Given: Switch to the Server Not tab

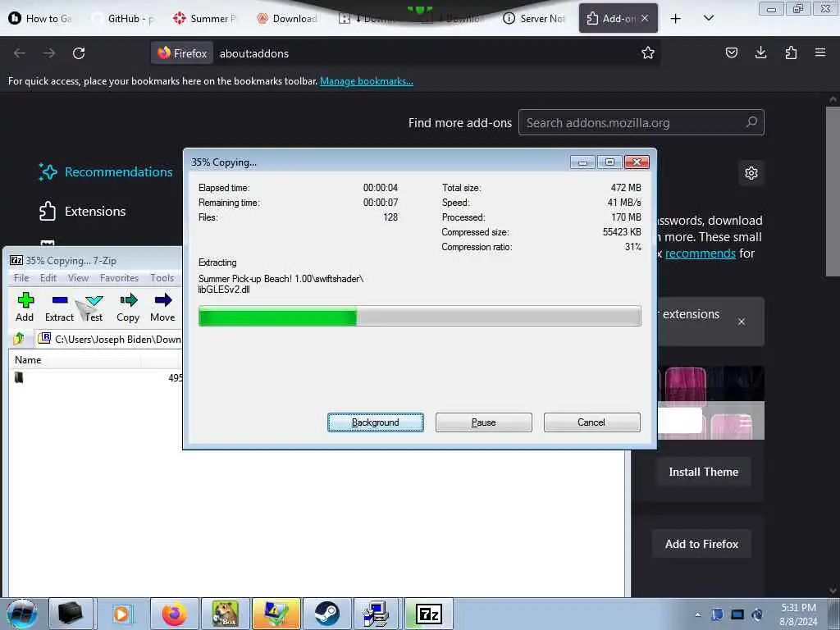Looking at the screenshot, I should [x=535, y=18].
